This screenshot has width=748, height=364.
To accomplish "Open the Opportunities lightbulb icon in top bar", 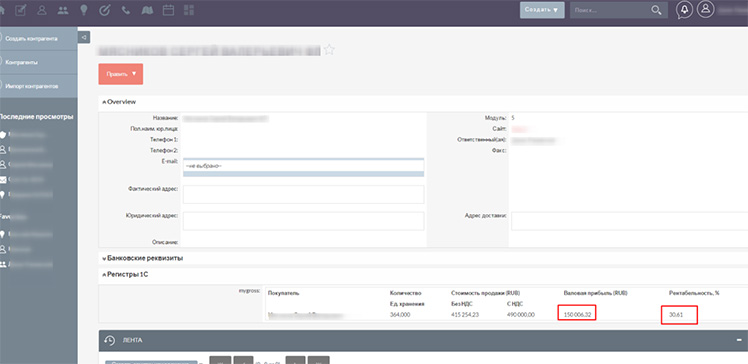I will pos(83,10).
